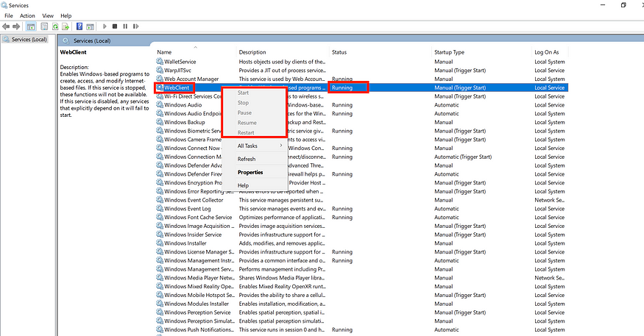Image resolution: width=644 pixels, height=336 pixels.
Task: Open Properties from the context menu
Action: (250, 172)
